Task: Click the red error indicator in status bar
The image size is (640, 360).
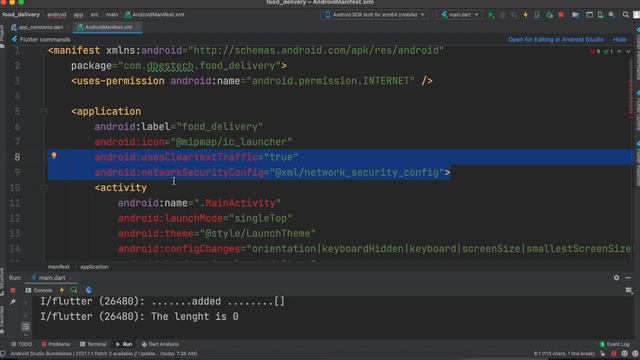Action: click(x=613, y=354)
